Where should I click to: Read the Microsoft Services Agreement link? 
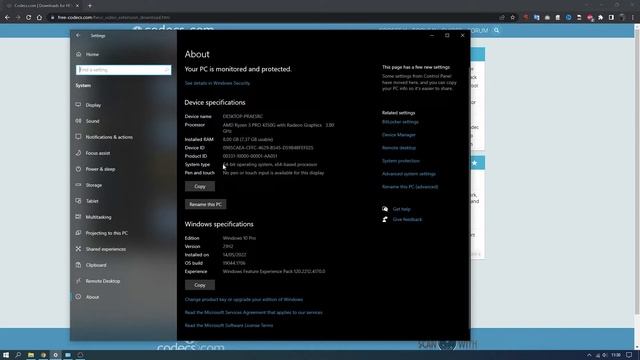click(x=253, y=313)
